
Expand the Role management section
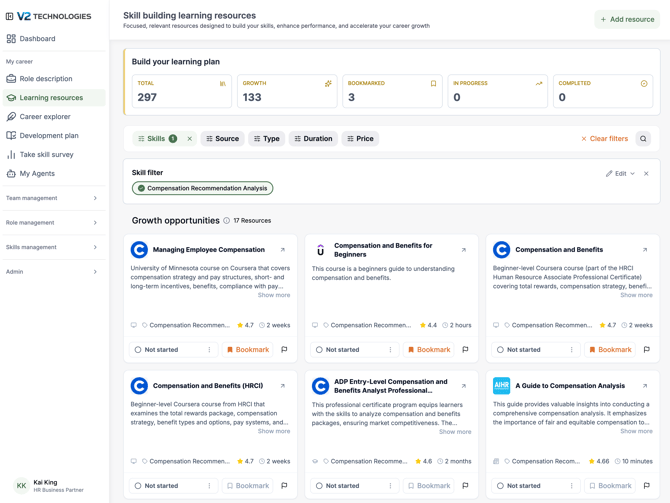[54, 223]
